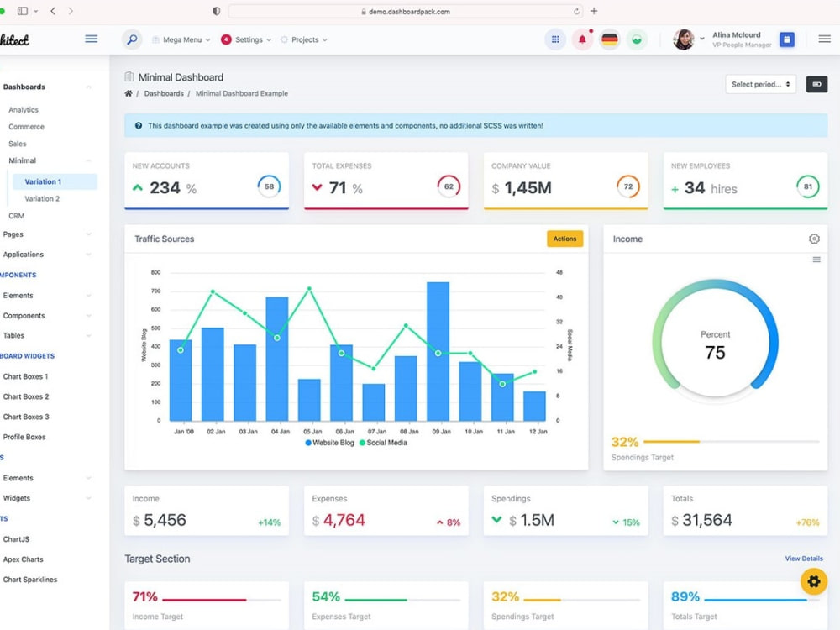This screenshot has height=630, width=840.
Task: Click the breadcrumb home icon
Action: (x=129, y=93)
